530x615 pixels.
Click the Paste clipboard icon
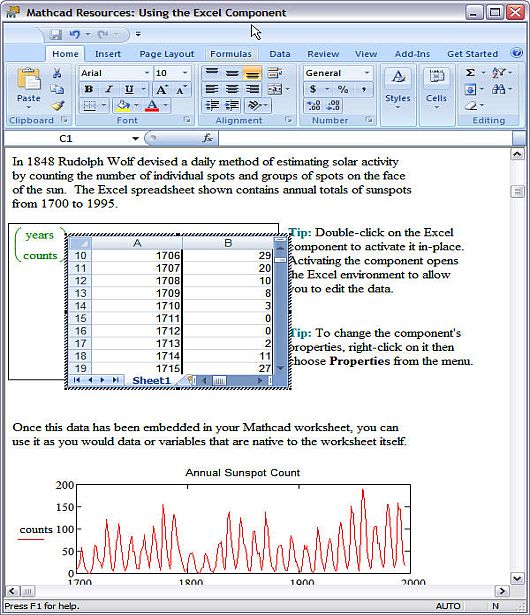29,80
